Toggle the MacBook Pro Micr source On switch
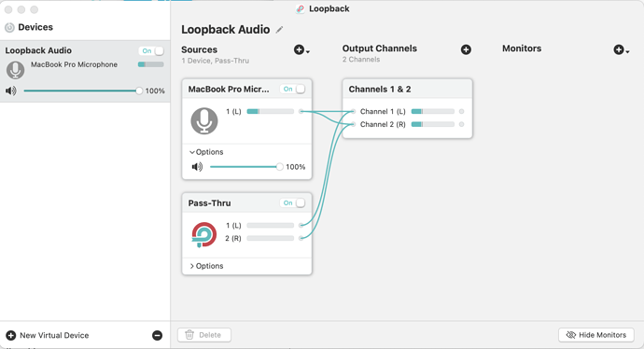Viewport: 644px width, 349px height. click(293, 89)
